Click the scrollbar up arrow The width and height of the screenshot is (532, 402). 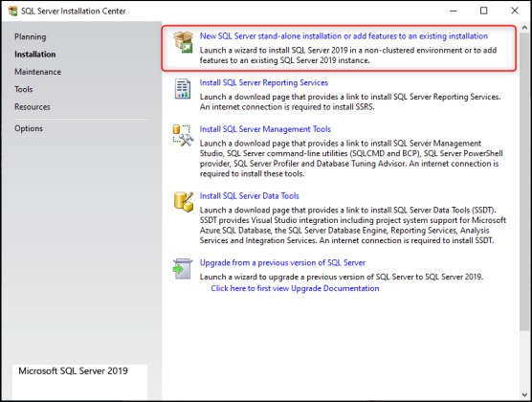pos(524,28)
